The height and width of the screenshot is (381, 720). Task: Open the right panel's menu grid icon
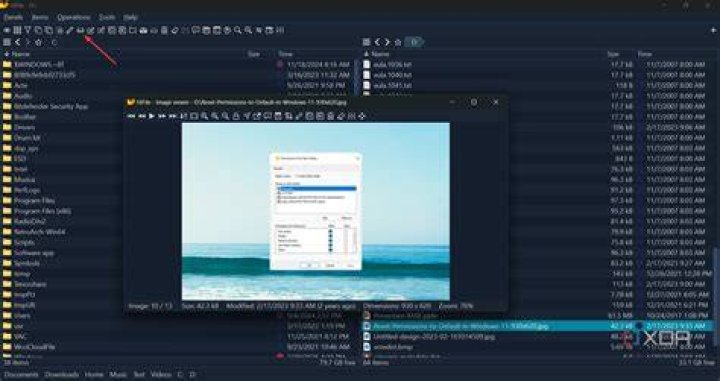tap(366, 42)
